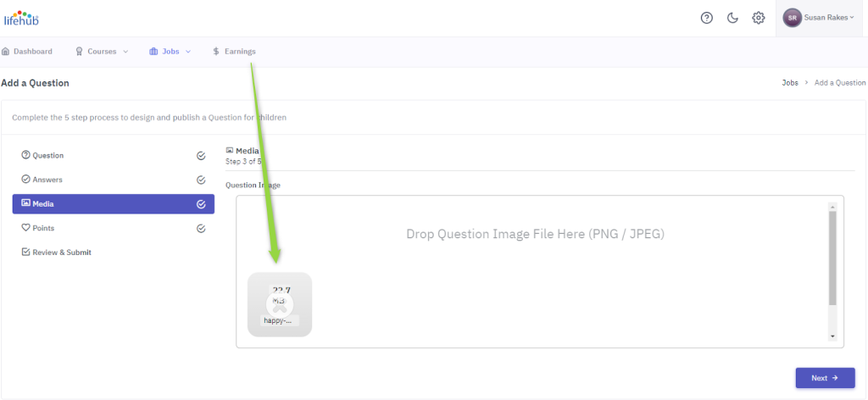The width and height of the screenshot is (868, 400).
Task: Toggle dark mode with the moon icon
Action: (732, 18)
